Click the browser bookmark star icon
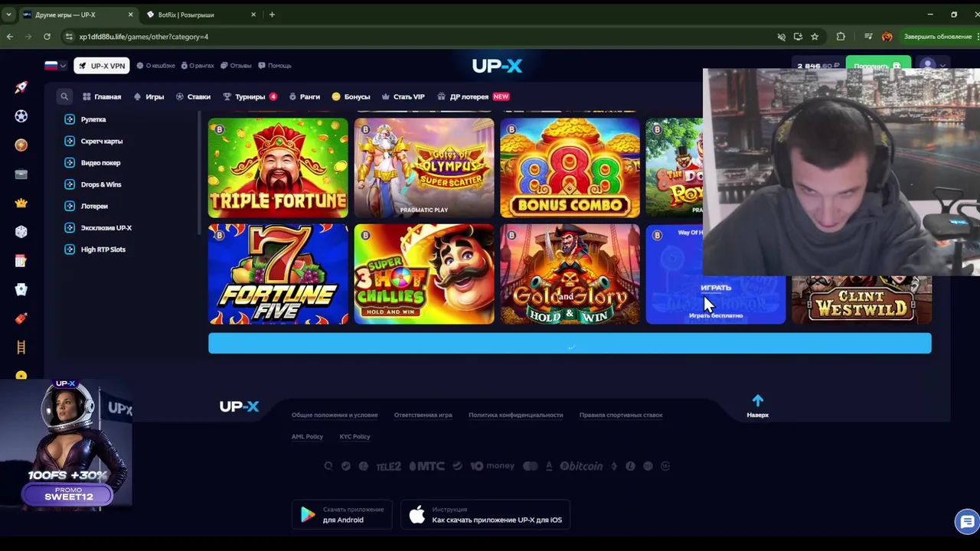This screenshot has height=551, width=980. pyautogui.click(x=815, y=37)
